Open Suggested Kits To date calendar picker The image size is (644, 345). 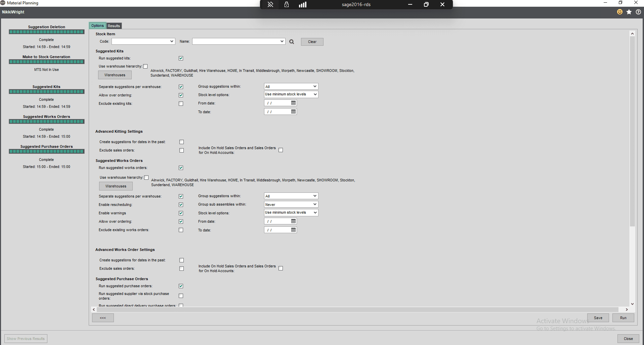293,112
